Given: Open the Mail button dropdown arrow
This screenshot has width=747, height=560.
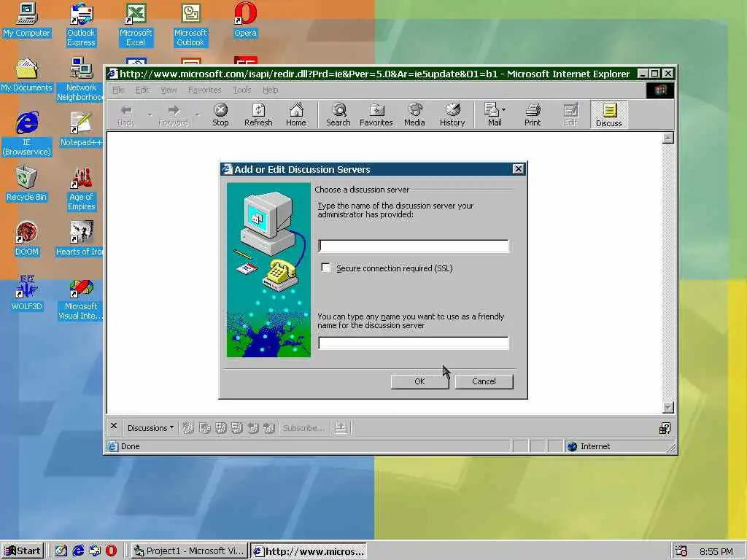Looking at the screenshot, I should click(x=503, y=109).
